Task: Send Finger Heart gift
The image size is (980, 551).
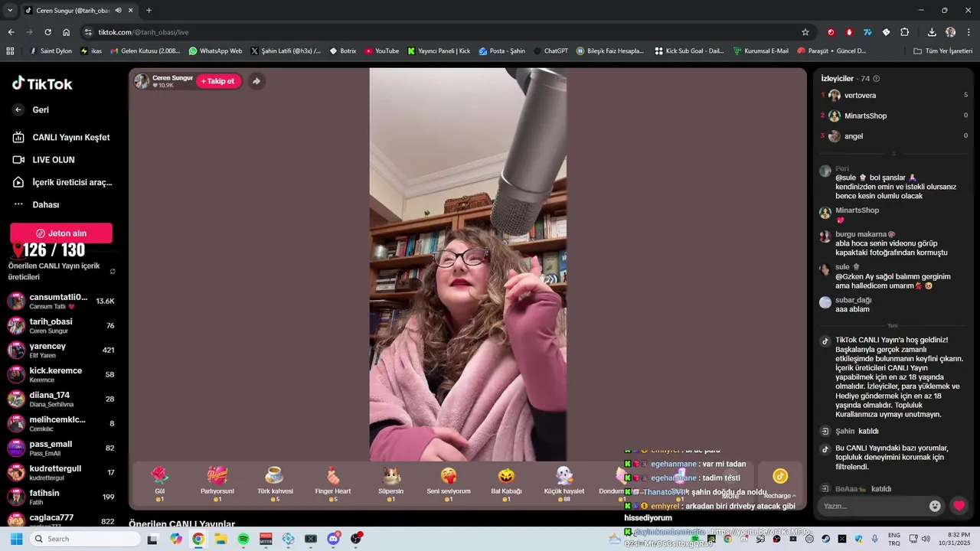Action: [333, 484]
